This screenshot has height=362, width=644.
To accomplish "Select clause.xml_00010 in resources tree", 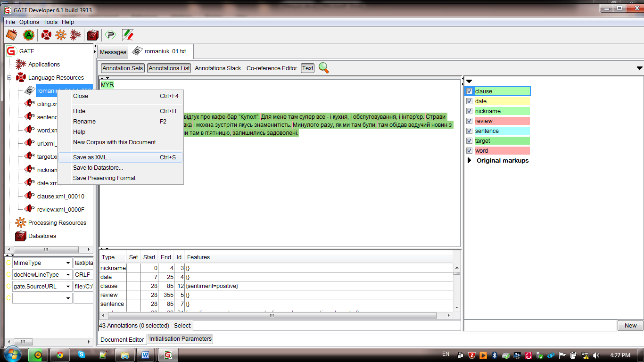I will (x=60, y=196).
